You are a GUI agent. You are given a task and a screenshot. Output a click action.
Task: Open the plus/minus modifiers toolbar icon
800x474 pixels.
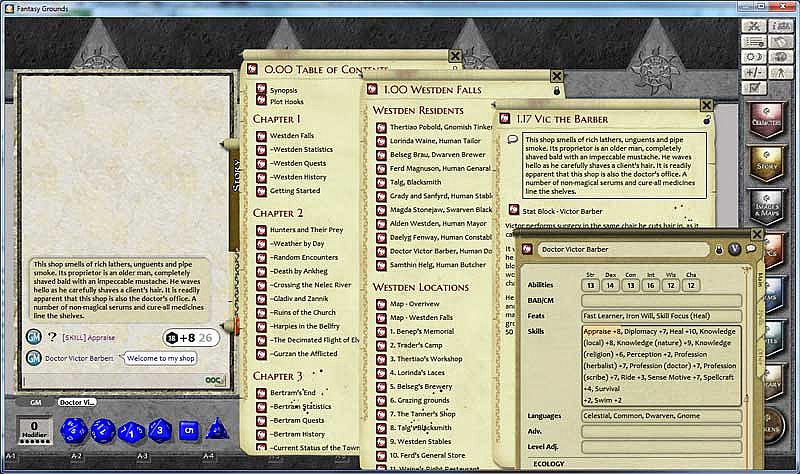click(754, 72)
